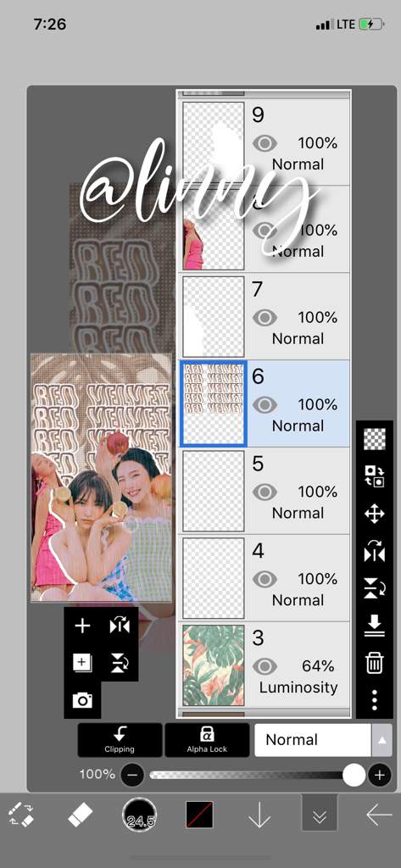401x868 pixels.
Task: Open the Normal blend mode dropdown
Action: pos(313,740)
